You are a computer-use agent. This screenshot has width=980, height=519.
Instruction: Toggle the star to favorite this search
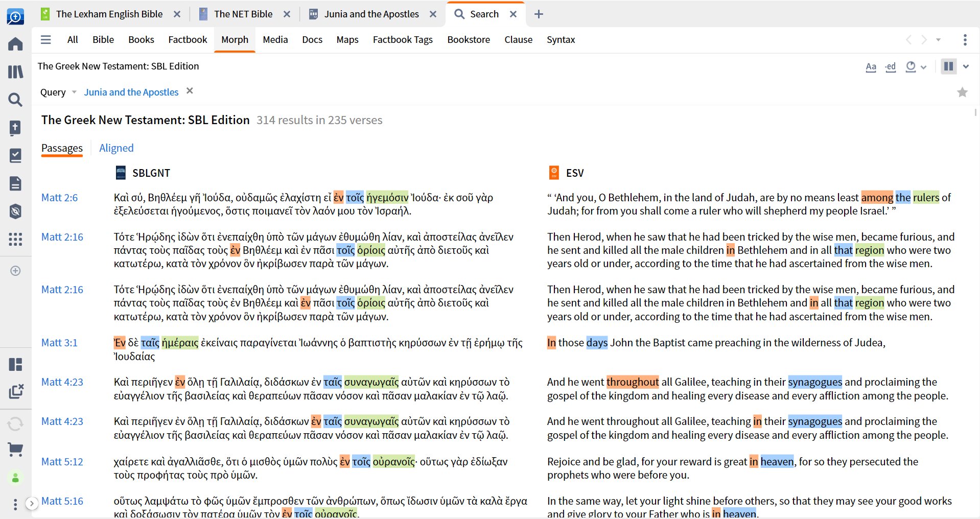click(962, 92)
